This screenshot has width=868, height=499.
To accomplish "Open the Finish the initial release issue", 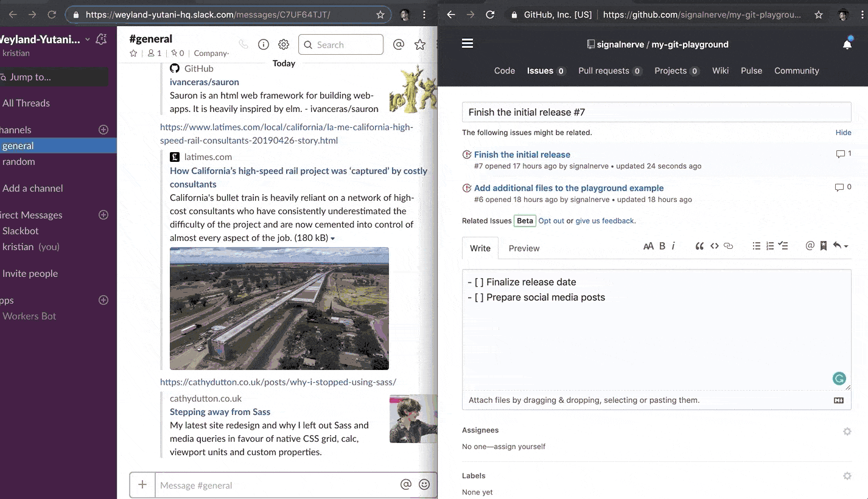I will [522, 154].
